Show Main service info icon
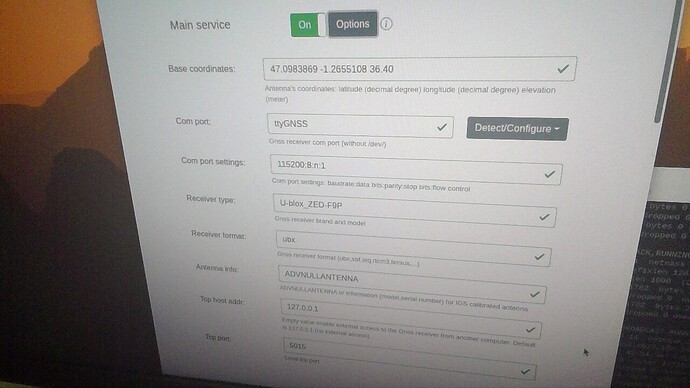The height and width of the screenshot is (388, 690). click(386, 24)
